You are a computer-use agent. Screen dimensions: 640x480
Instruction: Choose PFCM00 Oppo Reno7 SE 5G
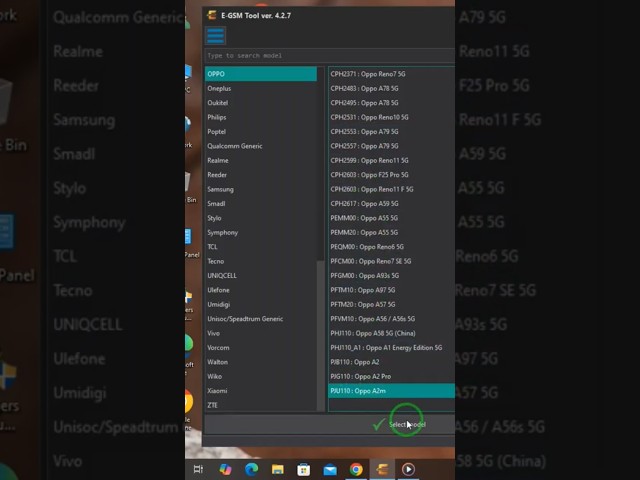[x=391, y=261]
